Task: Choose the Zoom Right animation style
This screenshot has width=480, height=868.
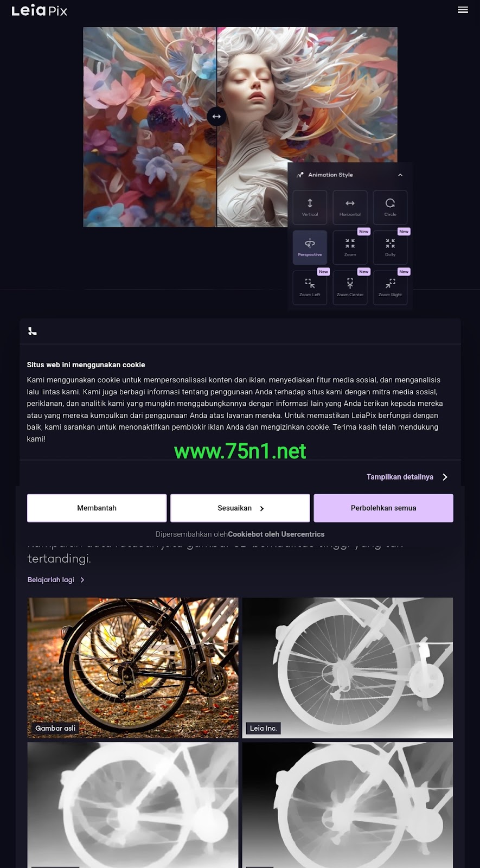Action: click(390, 288)
